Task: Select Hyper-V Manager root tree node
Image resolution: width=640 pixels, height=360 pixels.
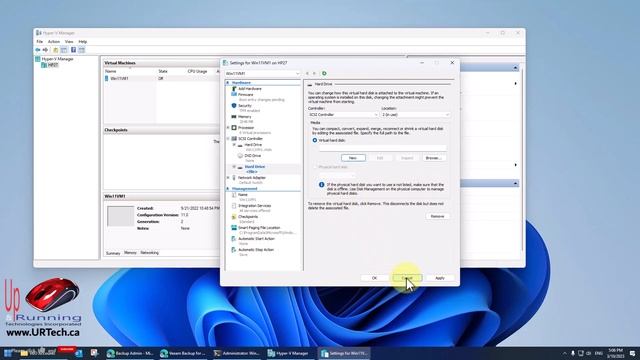Action: click(x=54, y=59)
